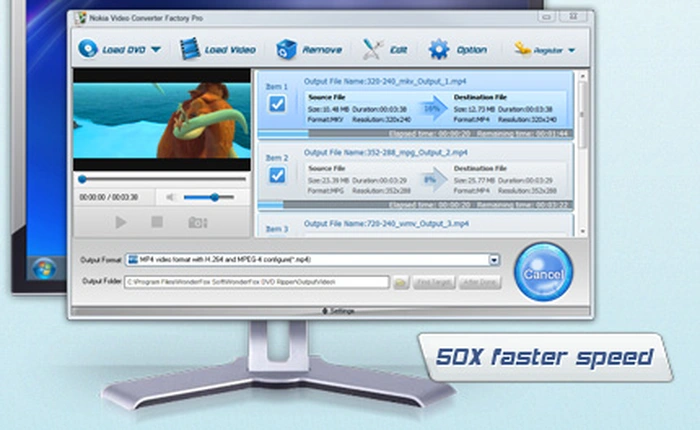Click Item 1 progress bar

tap(415, 134)
